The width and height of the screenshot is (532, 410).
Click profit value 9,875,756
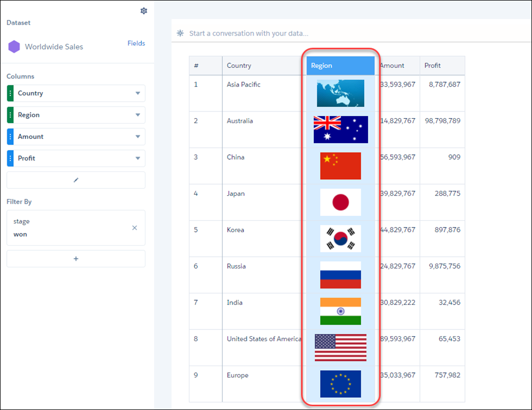tap(444, 266)
